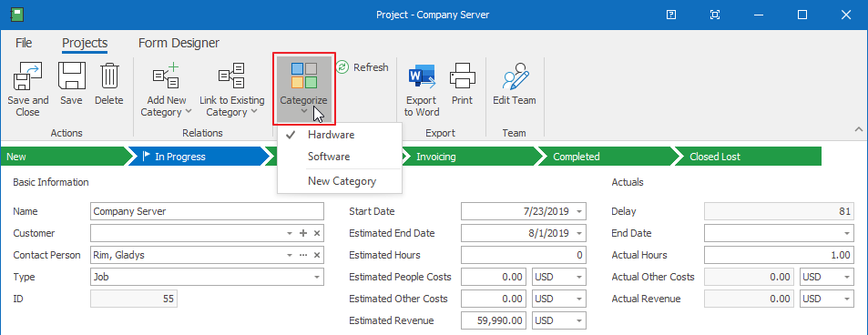The image size is (868, 335).
Task: Open the Start Date calendar dropdown
Action: point(578,211)
